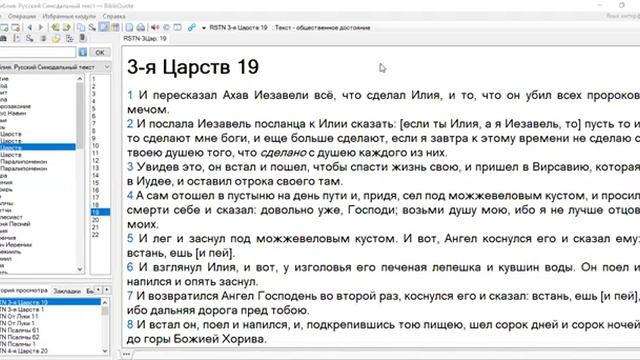Click the copy icon in the toolbar
Image resolution: width=640 pixels, height=360 pixels.
[81, 27]
